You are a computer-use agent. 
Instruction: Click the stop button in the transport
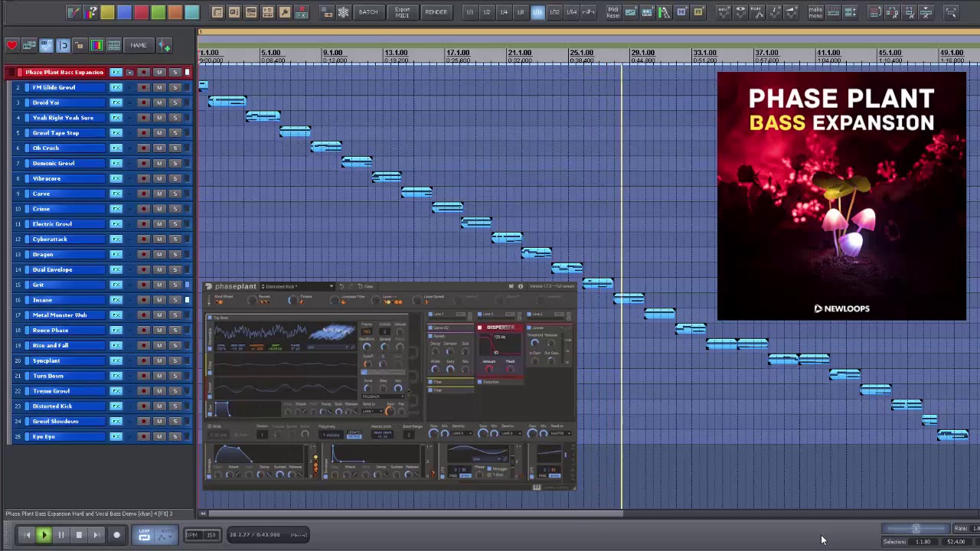79,536
